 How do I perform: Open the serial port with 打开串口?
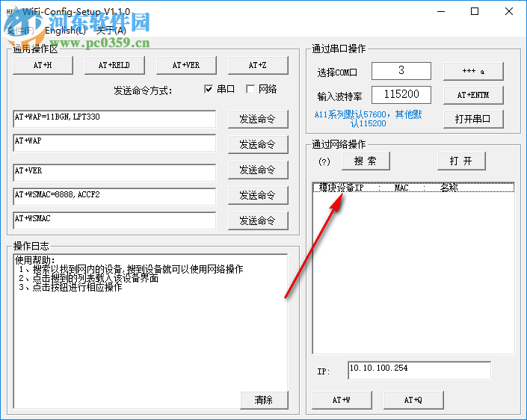(473, 119)
